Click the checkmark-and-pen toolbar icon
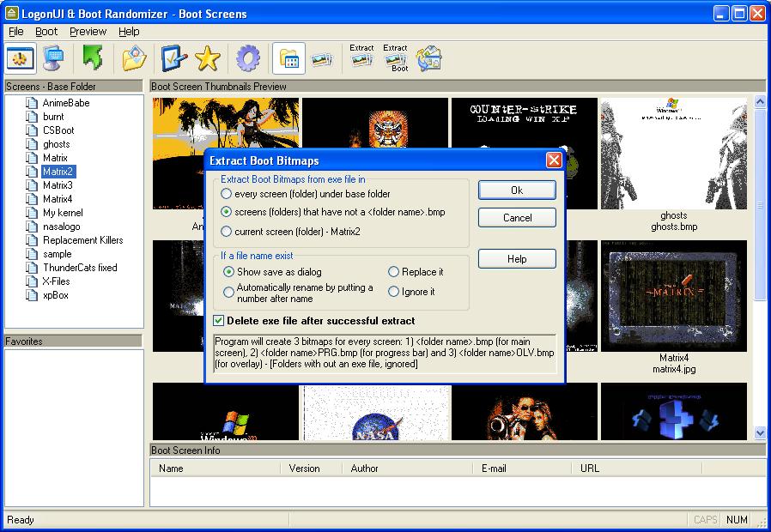The width and height of the screenshot is (771, 532). click(x=174, y=59)
